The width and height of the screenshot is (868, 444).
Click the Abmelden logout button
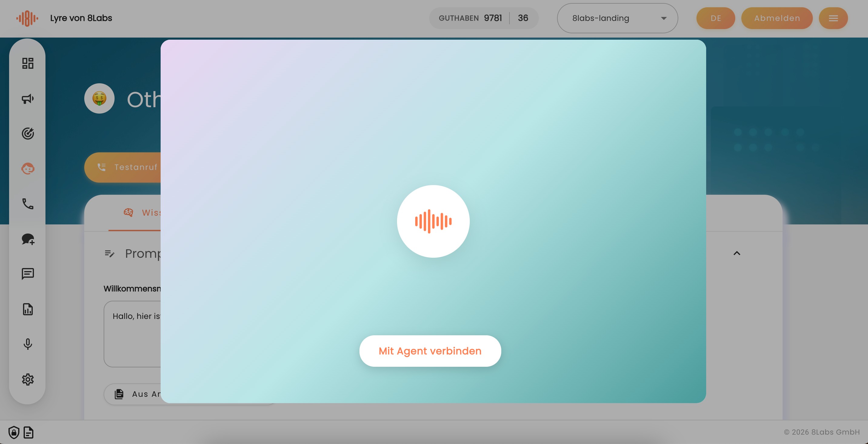[777, 18]
